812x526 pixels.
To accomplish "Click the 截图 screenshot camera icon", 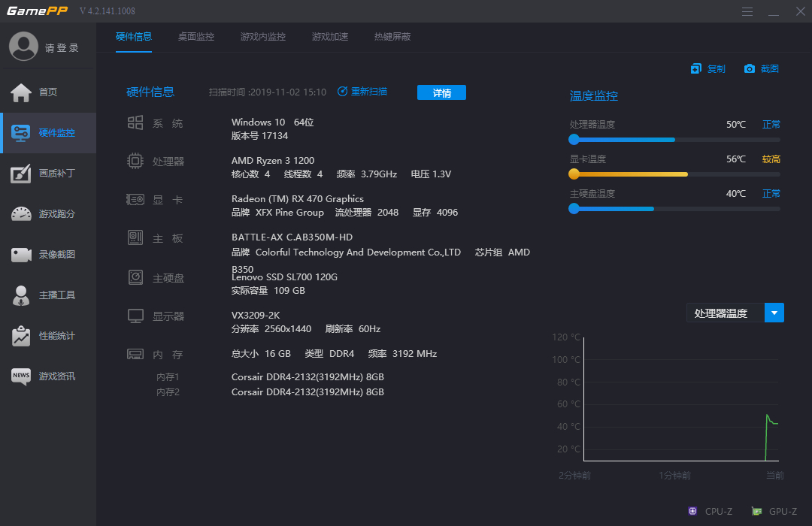I will pyautogui.click(x=750, y=69).
